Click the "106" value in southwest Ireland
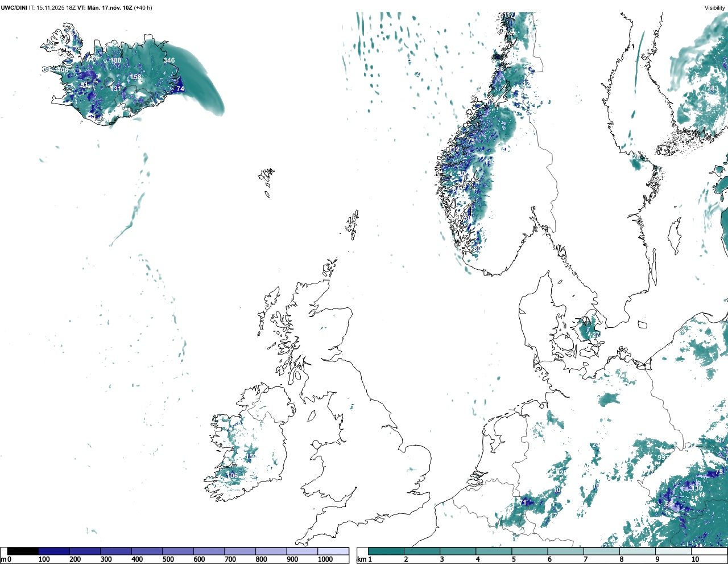Screen dimensions: 728x564 click(232, 476)
